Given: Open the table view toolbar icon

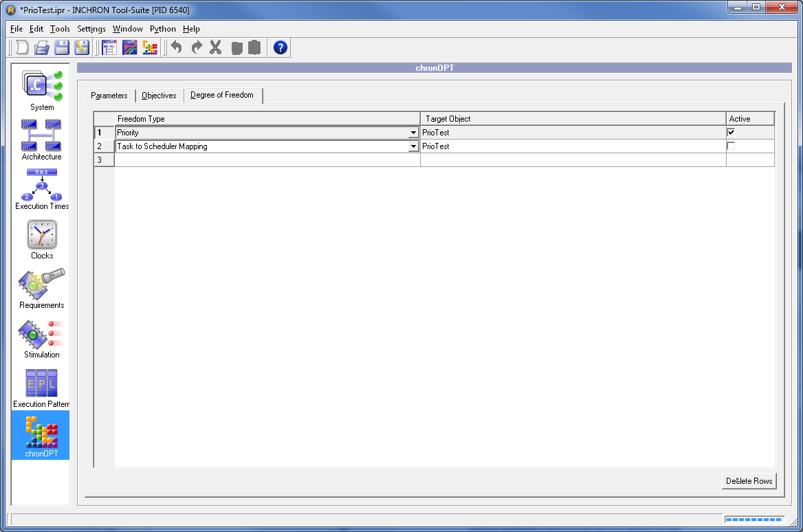Looking at the screenshot, I should 109,47.
